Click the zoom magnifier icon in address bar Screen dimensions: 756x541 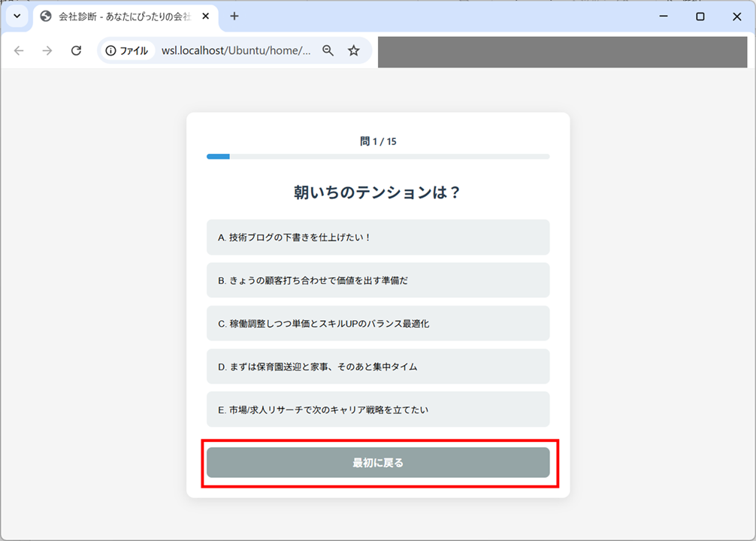[x=328, y=51]
